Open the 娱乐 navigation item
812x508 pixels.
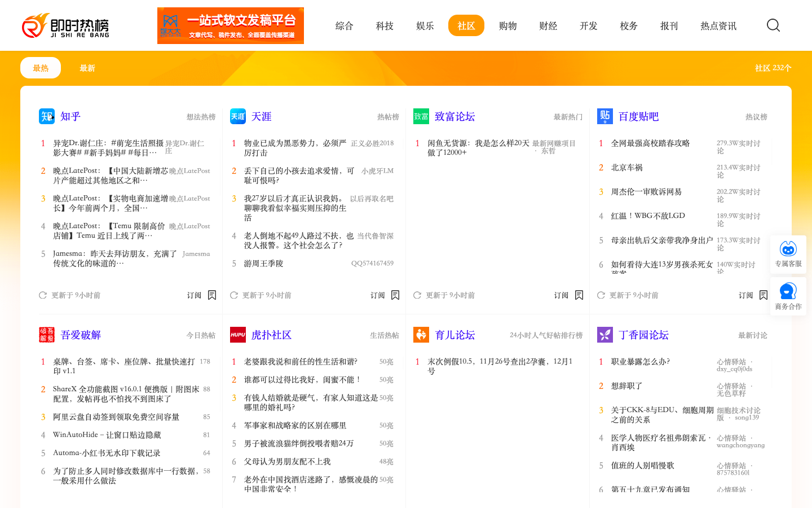[x=425, y=25]
